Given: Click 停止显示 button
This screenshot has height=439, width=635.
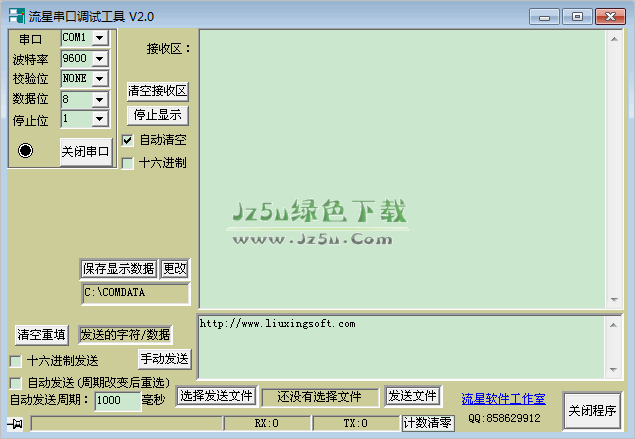Looking at the screenshot, I should (x=158, y=115).
